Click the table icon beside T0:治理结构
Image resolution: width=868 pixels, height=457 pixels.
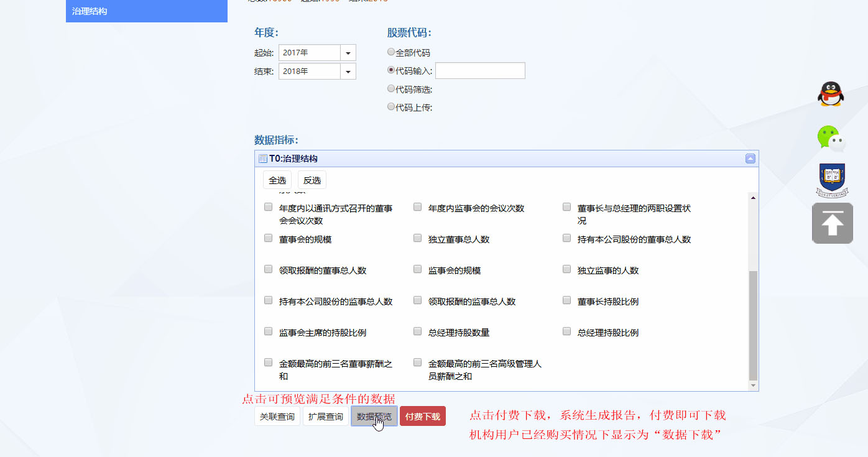pyautogui.click(x=262, y=159)
